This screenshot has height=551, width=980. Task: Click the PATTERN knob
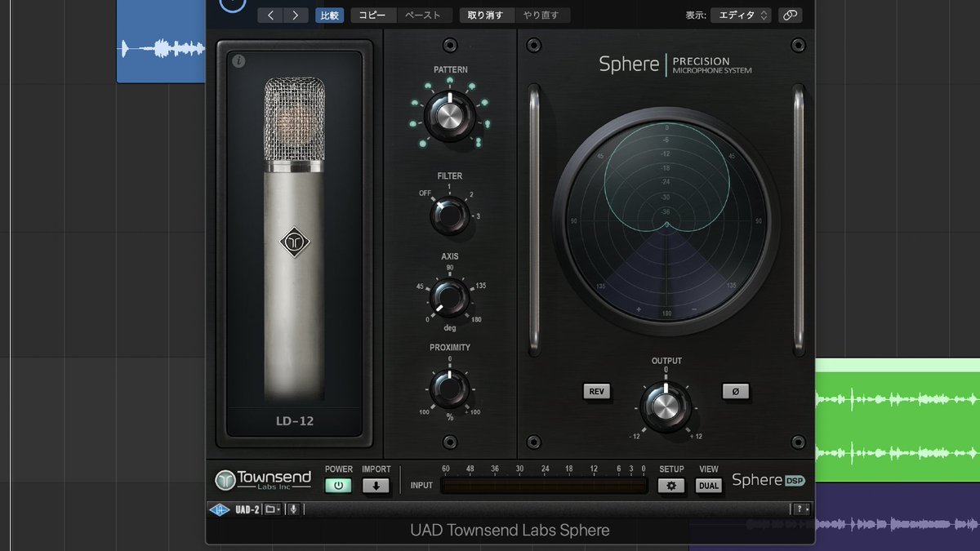coord(450,116)
